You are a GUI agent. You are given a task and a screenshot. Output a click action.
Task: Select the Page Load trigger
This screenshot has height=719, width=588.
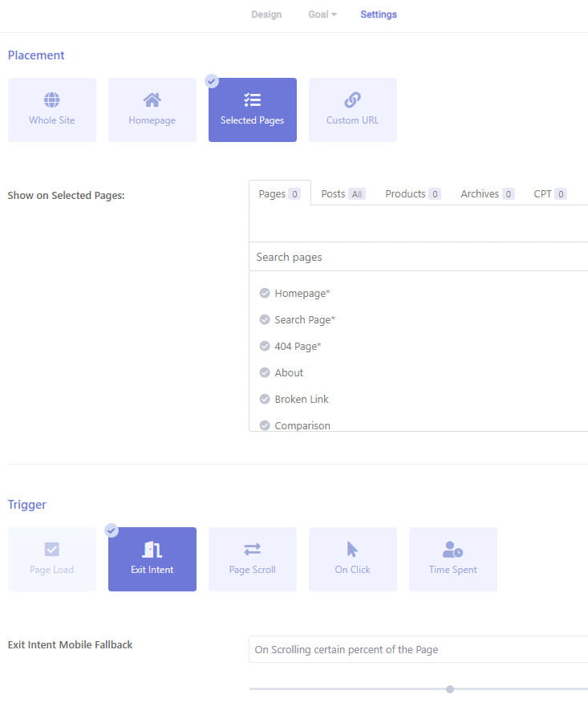[x=52, y=559]
